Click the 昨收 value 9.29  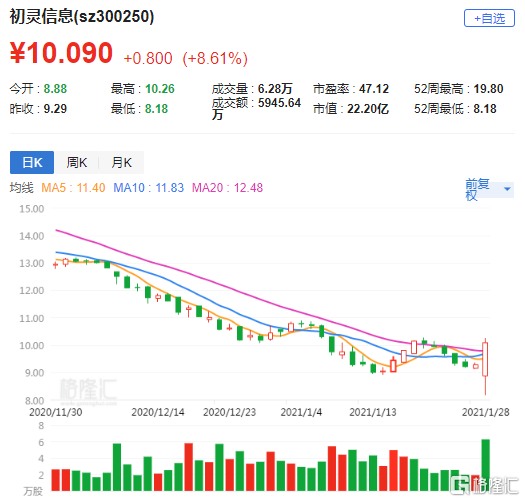tap(55, 109)
